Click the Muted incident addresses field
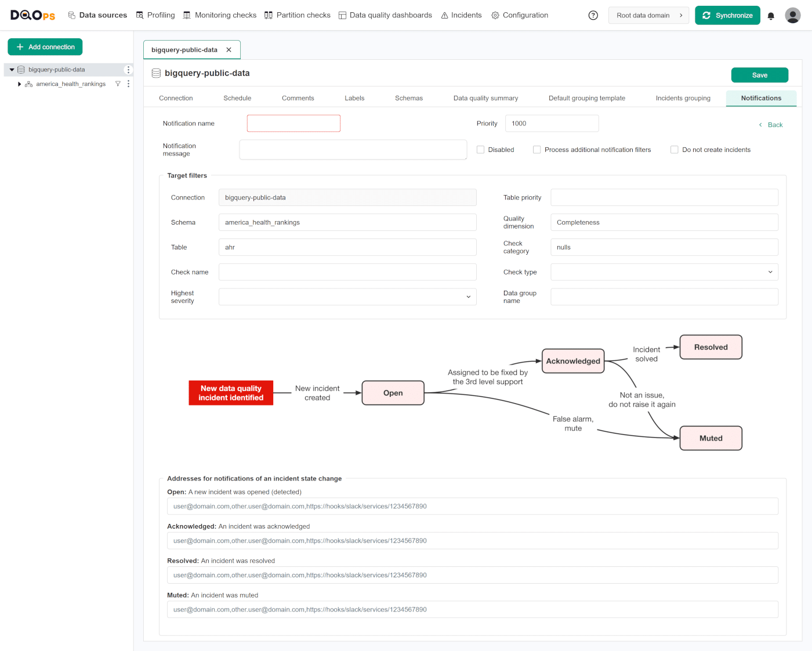The image size is (812, 651). (x=473, y=610)
